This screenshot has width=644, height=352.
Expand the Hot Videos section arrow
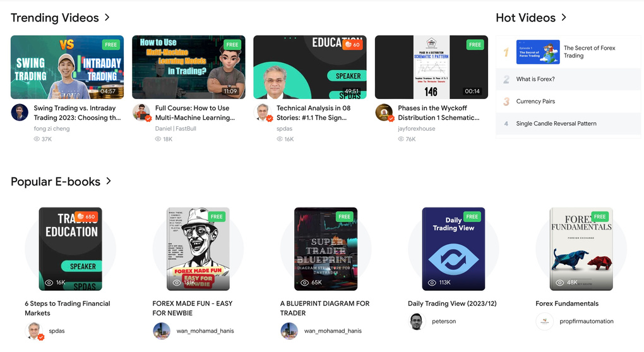(x=564, y=17)
